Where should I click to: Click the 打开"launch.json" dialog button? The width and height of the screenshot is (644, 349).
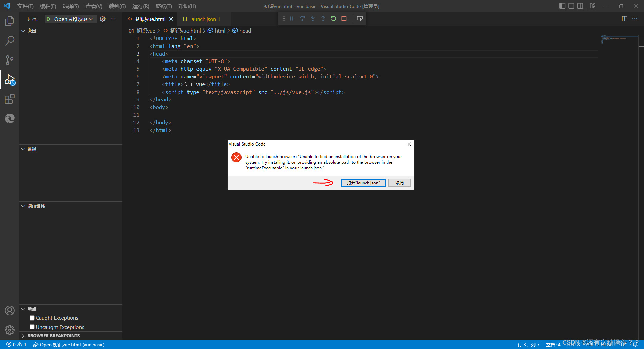363,183
